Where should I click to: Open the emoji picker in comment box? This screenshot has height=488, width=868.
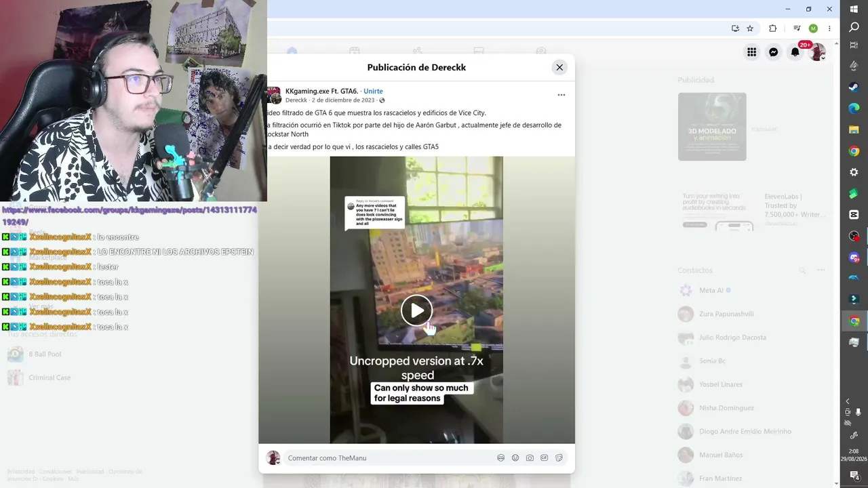tap(515, 458)
